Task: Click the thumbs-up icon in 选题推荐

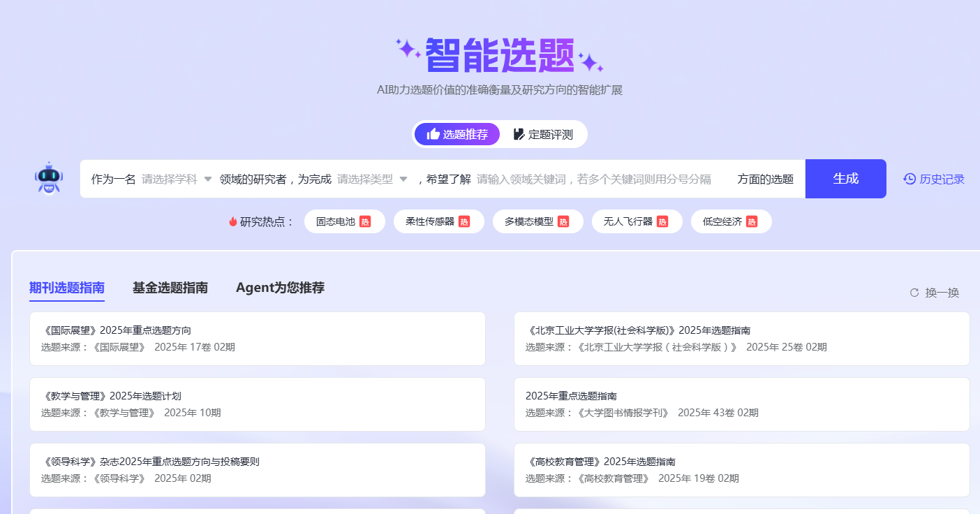Action: 433,134
